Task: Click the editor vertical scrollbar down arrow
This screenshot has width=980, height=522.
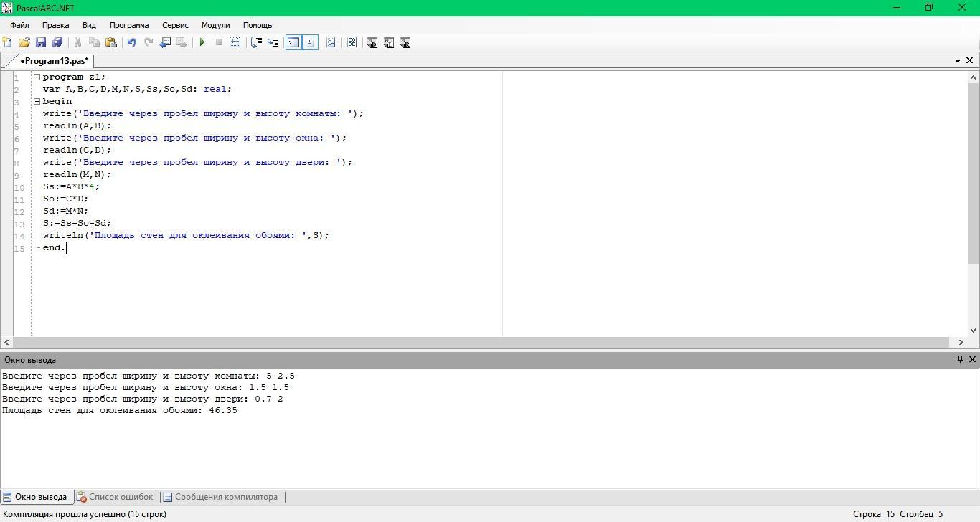Action: point(974,331)
